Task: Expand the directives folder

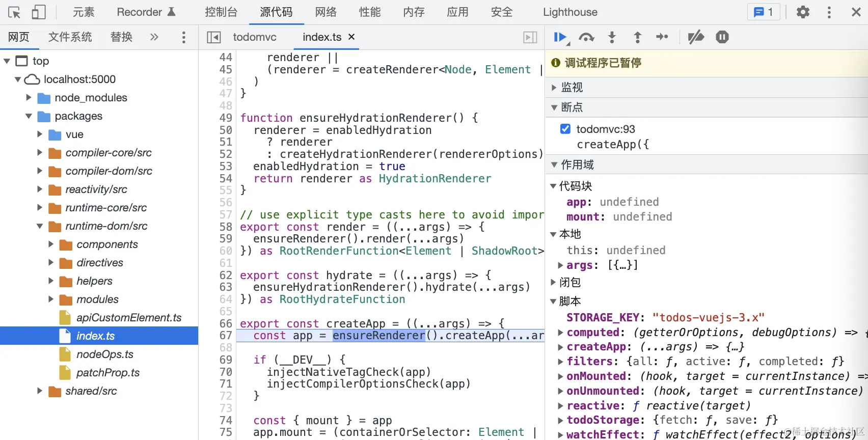Action: coord(51,263)
